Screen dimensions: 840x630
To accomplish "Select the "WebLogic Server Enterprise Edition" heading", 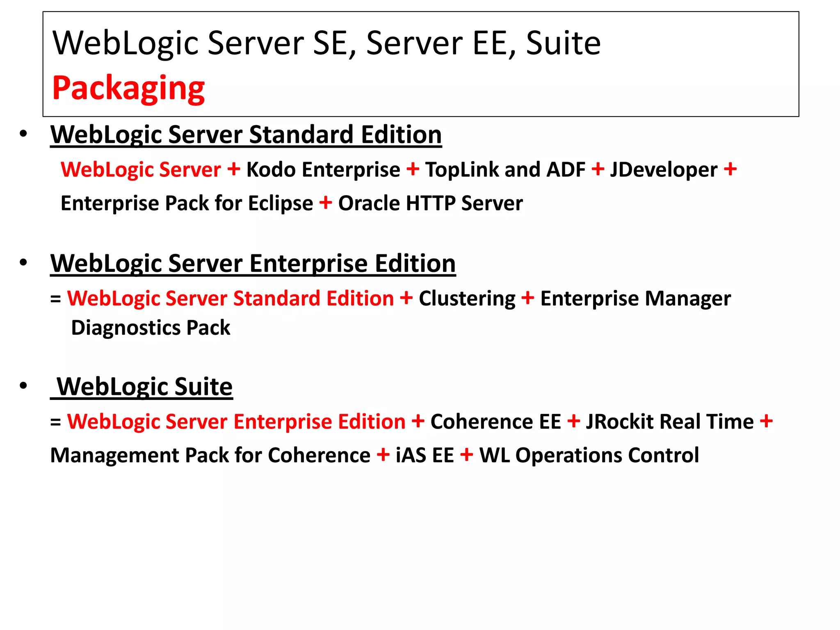I will [x=253, y=263].
